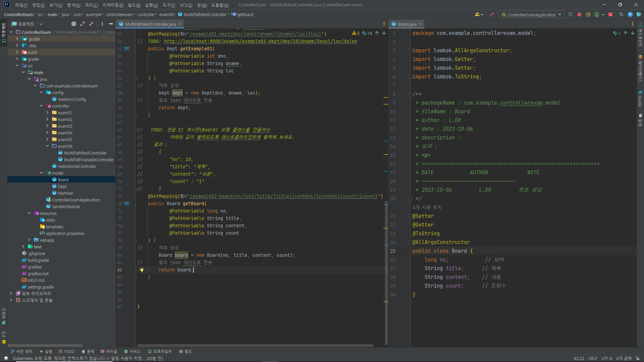The height and width of the screenshot is (362, 644).
Task: Stop the running application
Action: click(x=610, y=15)
